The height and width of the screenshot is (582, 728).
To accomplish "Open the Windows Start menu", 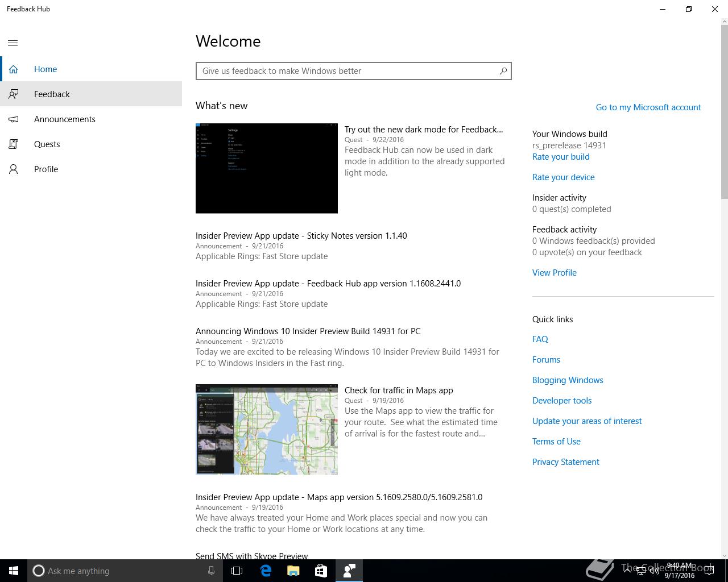I will pos(14,571).
